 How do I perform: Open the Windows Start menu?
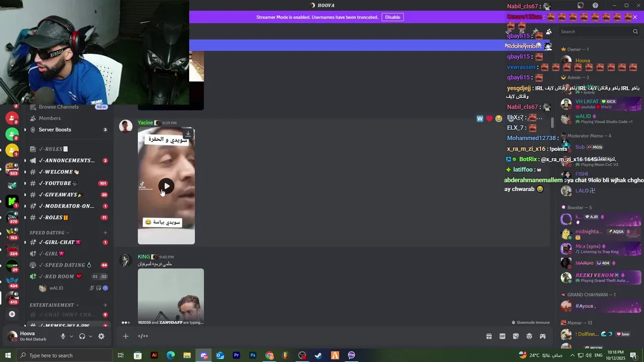[8, 355]
